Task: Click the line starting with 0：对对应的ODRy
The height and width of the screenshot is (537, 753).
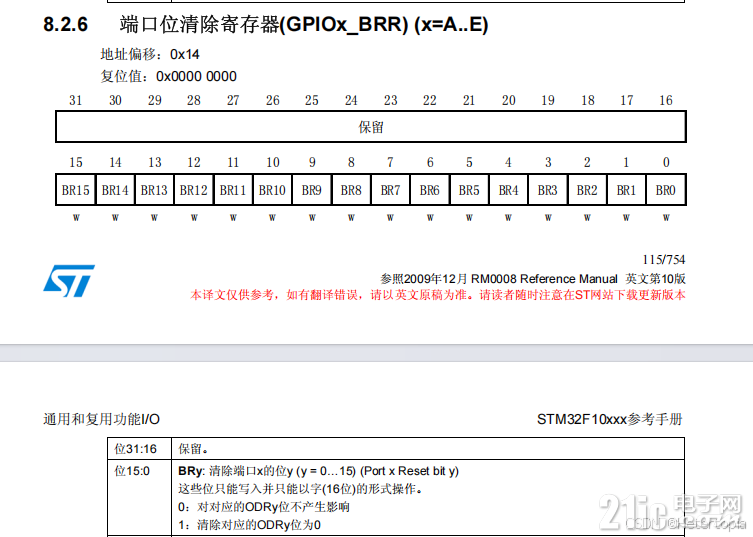Action: (264, 507)
